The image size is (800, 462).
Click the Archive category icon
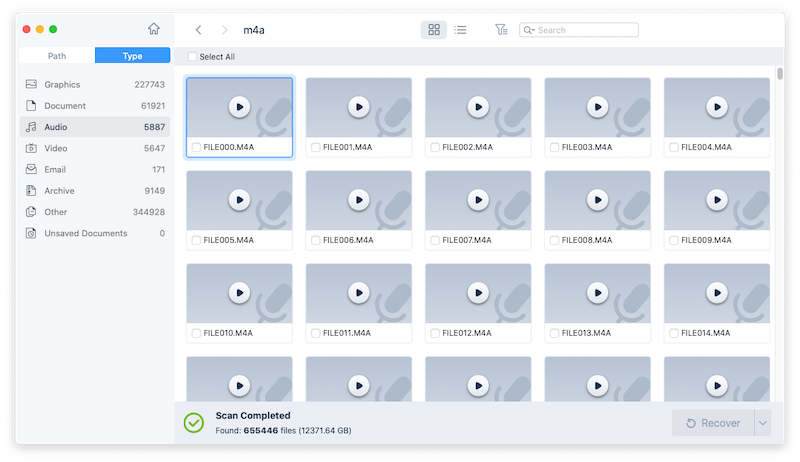31,191
